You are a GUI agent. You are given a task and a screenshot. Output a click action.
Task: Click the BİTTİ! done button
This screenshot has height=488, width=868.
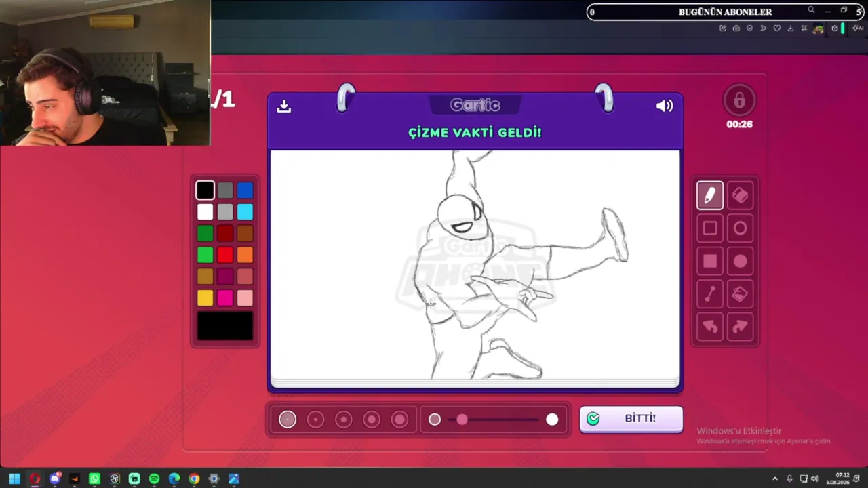click(631, 419)
